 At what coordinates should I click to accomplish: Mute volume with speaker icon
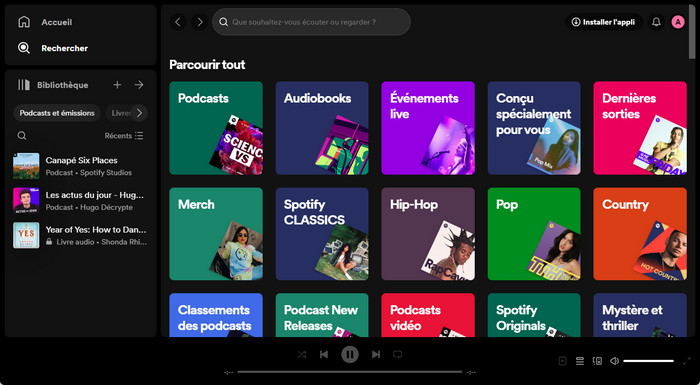(615, 361)
